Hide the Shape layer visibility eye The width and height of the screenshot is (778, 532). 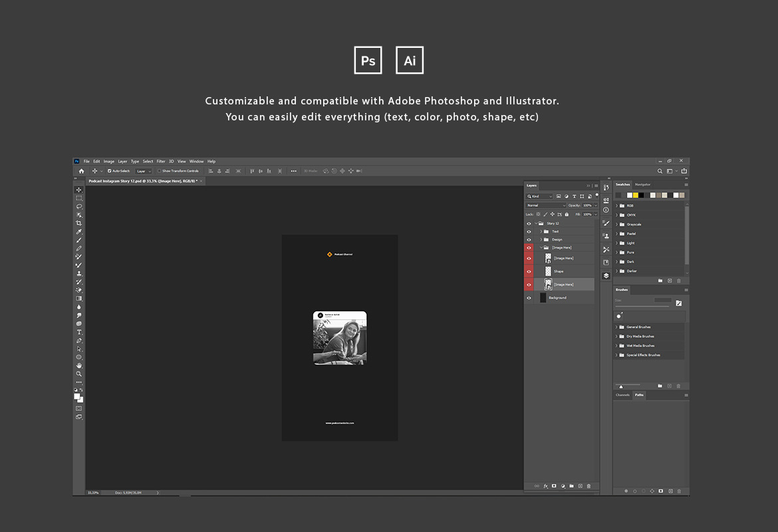click(529, 271)
